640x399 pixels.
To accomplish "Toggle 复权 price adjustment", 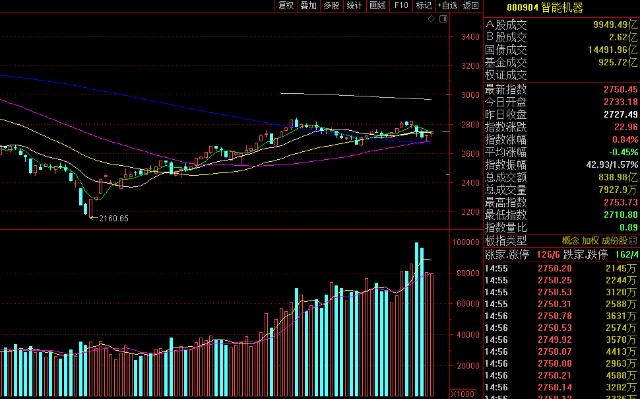I will [x=285, y=5].
